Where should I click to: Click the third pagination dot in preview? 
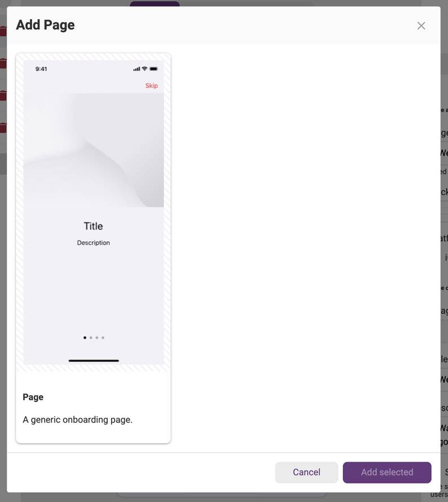pos(97,338)
